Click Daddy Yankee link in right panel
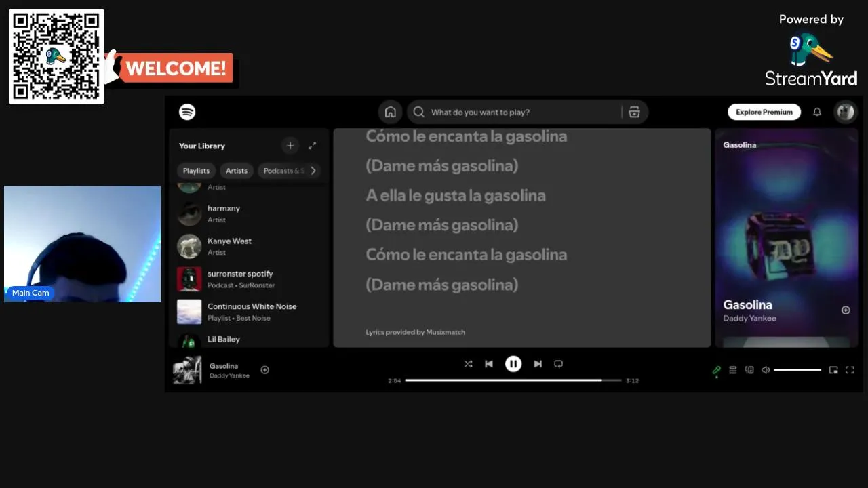This screenshot has width=868, height=488. 749,319
